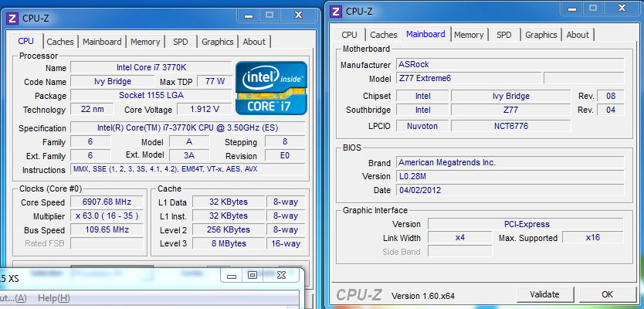The height and width of the screenshot is (309, 644).
Task: Switch to Graphics tab in right CPU-Z window
Action: coord(541,35)
